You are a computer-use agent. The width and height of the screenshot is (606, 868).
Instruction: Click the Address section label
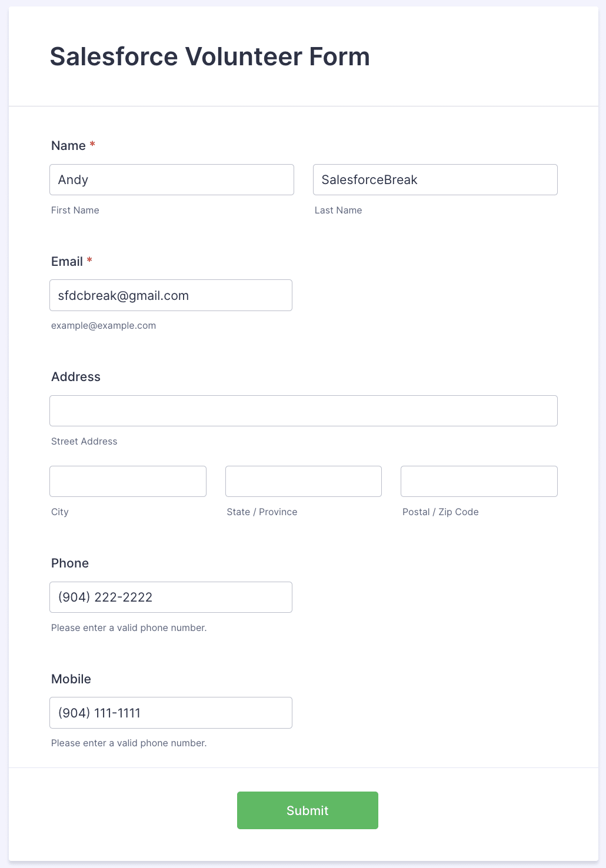pyautogui.click(x=76, y=377)
